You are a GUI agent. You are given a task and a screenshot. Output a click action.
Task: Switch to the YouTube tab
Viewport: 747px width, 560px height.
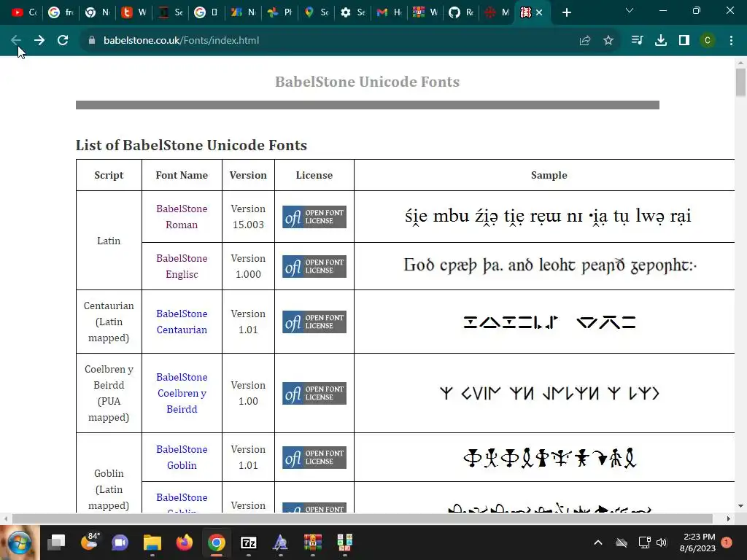coord(24,12)
